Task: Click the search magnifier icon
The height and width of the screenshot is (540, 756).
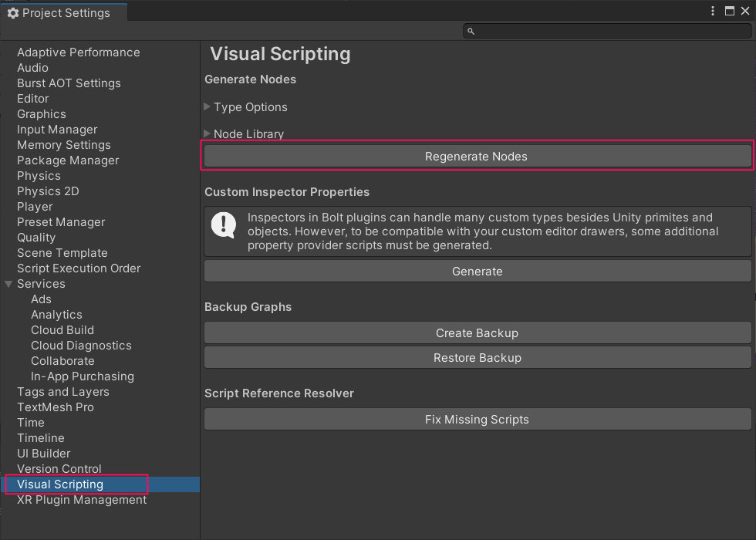Action: click(471, 31)
